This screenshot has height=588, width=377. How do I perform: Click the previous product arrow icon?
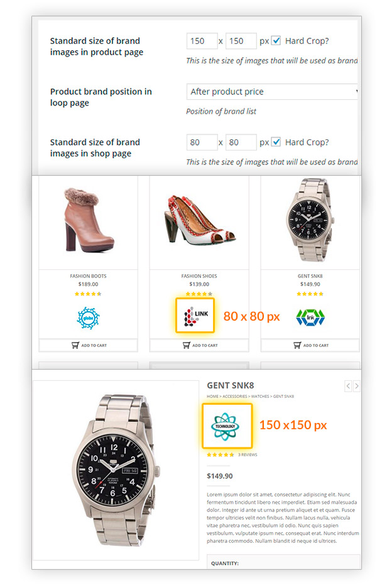[x=348, y=386]
